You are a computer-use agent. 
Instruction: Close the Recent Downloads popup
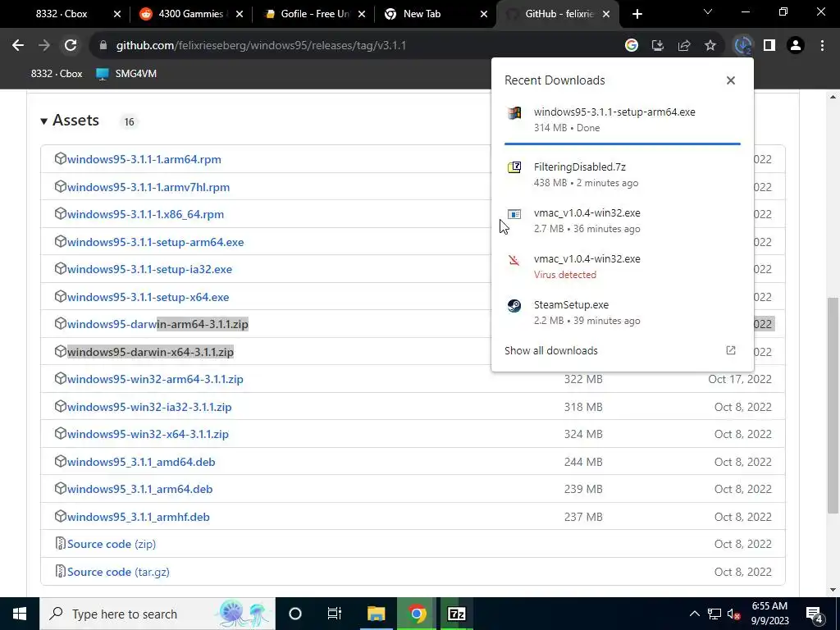731,80
